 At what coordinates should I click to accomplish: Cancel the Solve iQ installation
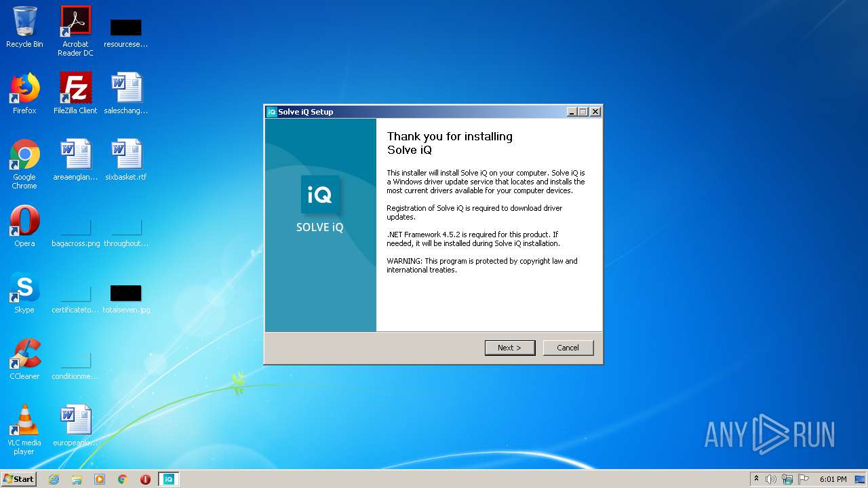tap(568, 348)
